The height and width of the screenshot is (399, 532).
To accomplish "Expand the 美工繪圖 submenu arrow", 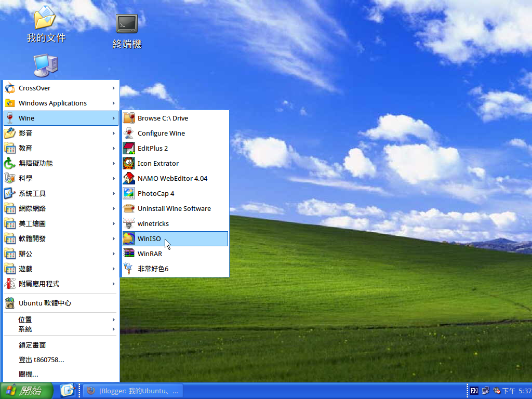I will click(x=114, y=223).
